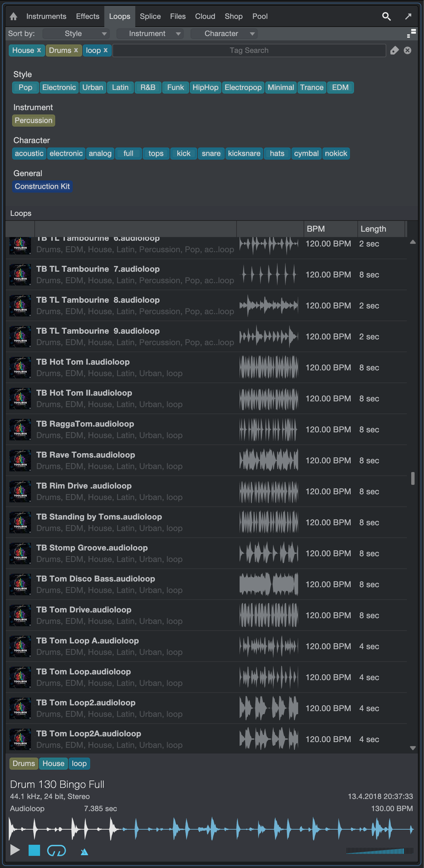The width and height of the screenshot is (424, 868).
Task: Start preview playback with the Play button
Action: pyautogui.click(x=15, y=850)
